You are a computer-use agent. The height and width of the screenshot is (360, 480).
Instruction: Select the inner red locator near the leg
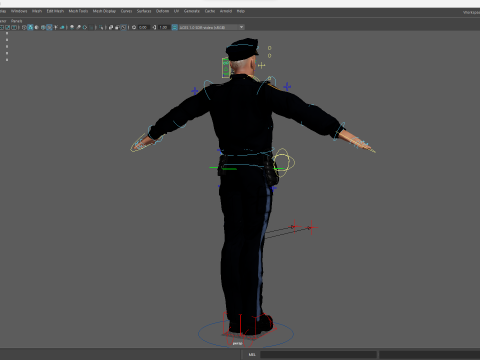tap(294, 227)
